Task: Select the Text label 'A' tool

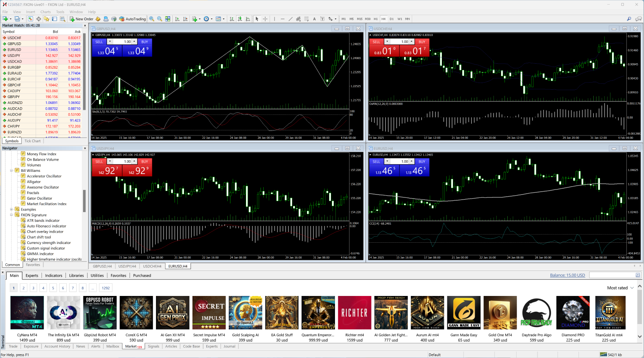Action: pyautogui.click(x=314, y=19)
